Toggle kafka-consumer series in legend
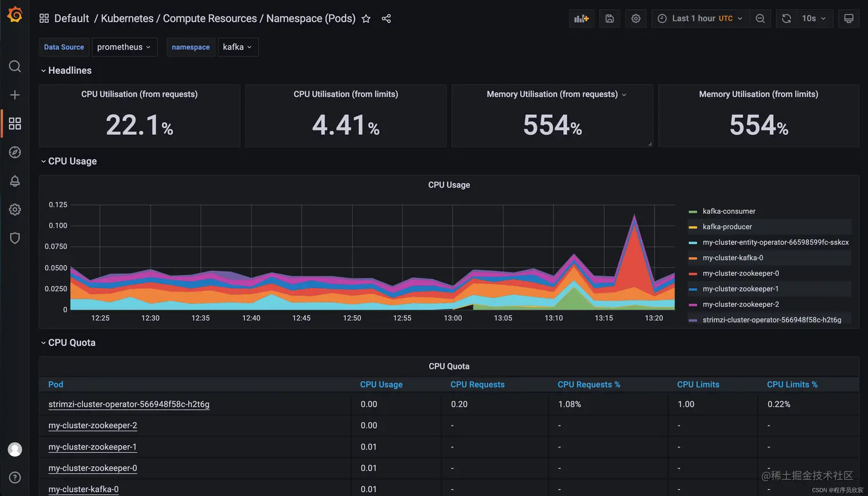Image resolution: width=868 pixels, height=496 pixels. [x=728, y=211]
